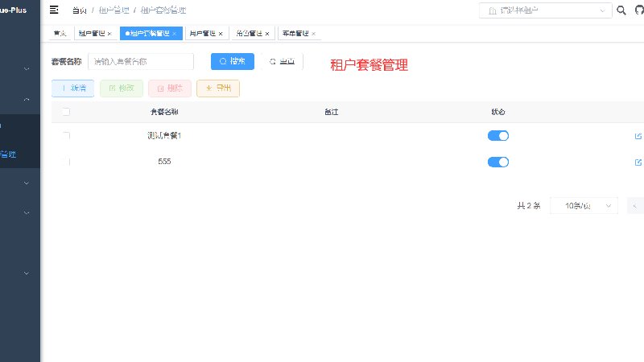Click the previous page pagination arrow
Viewport: 644px width, 362px height.
(x=635, y=206)
